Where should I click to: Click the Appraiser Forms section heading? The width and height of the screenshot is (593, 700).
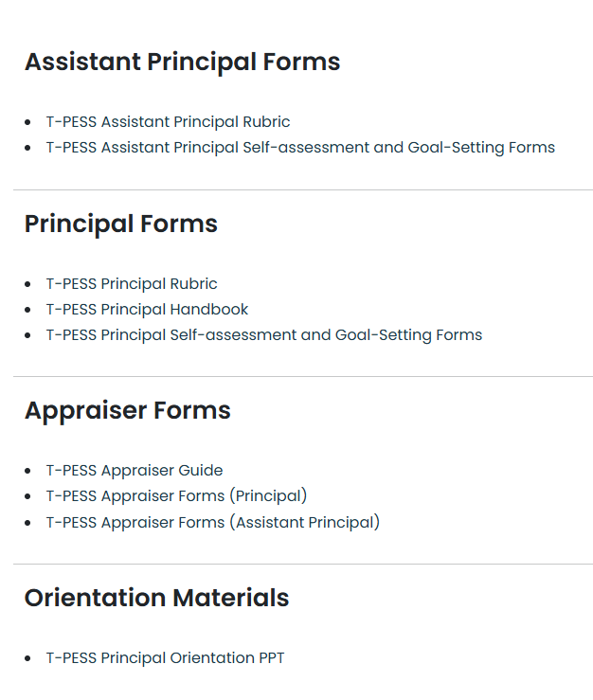click(x=128, y=410)
